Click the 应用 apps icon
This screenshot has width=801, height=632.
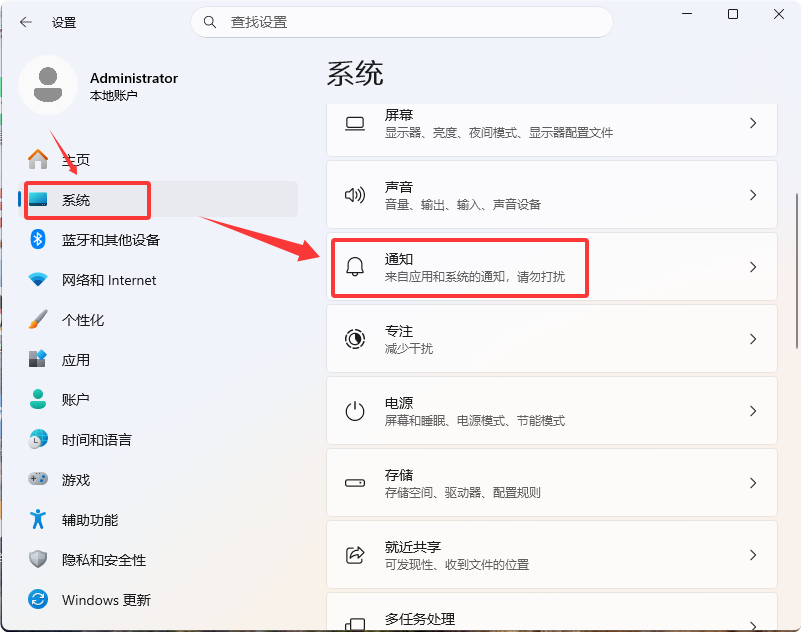(38, 359)
